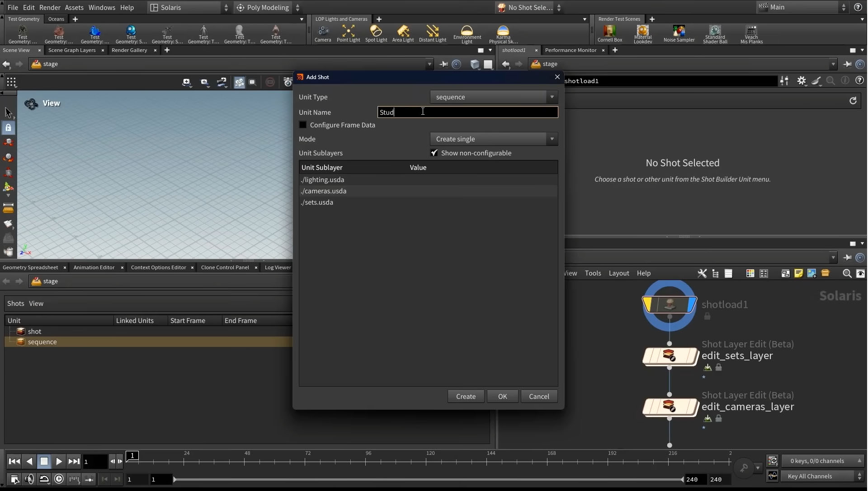
Task: Reload the shot panel with refresh icon
Action: coord(853,101)
